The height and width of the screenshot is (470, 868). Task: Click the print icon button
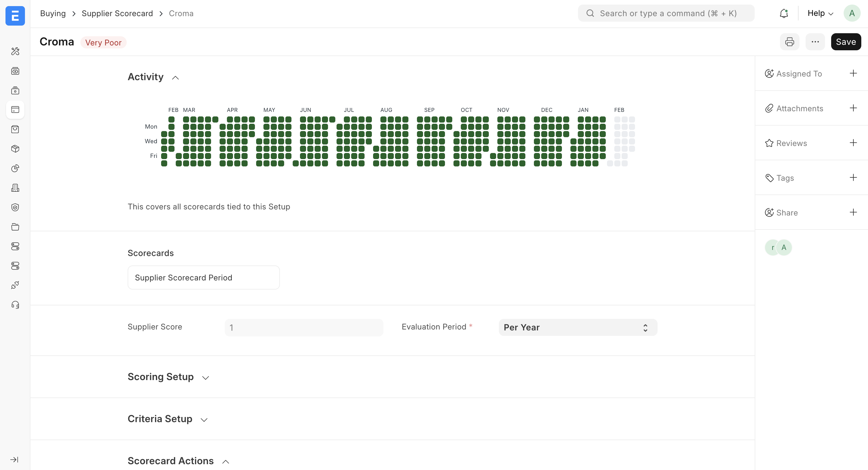pos(789,42)
